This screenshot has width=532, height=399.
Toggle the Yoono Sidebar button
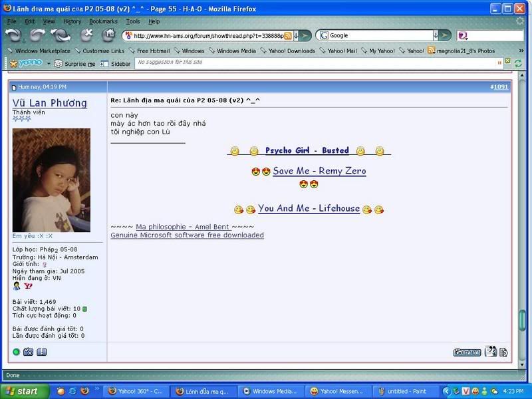pyautogui.click(x=115, y=63)
